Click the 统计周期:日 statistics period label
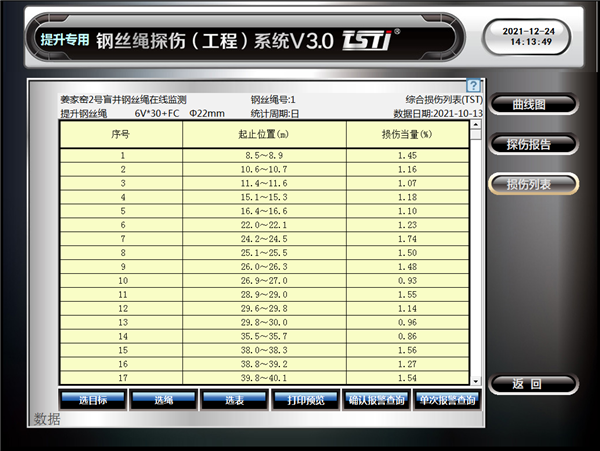 point(275,113)
